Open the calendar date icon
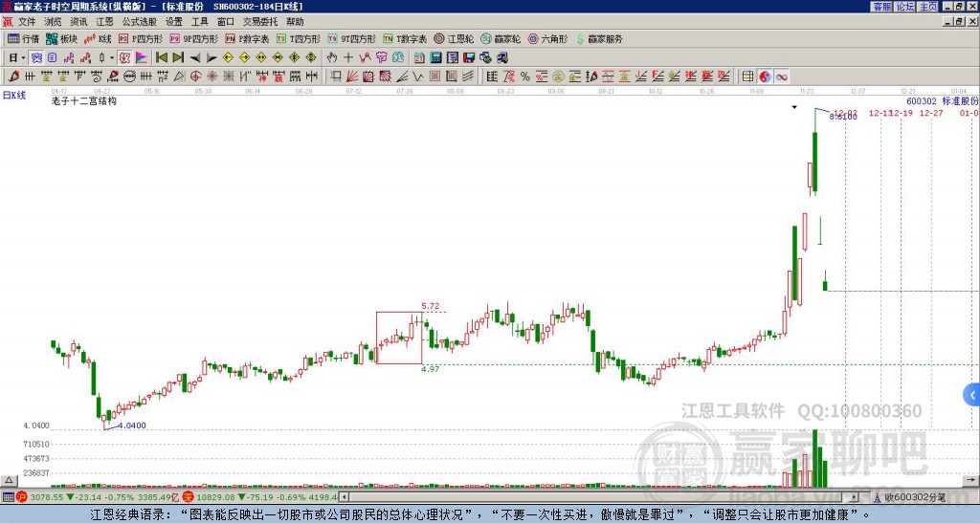This screenshot has width=980, height=524. click(x=419, y=58)
